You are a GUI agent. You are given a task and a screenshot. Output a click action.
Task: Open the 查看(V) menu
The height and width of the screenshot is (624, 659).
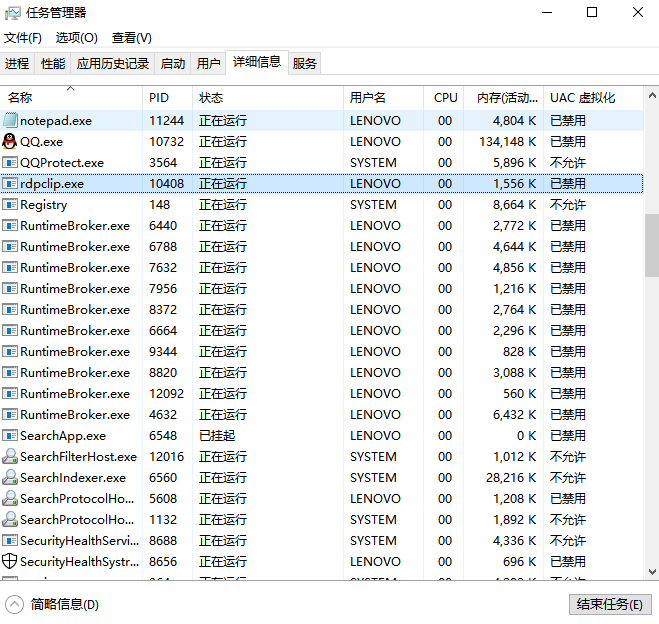click(x=132, y=38)
